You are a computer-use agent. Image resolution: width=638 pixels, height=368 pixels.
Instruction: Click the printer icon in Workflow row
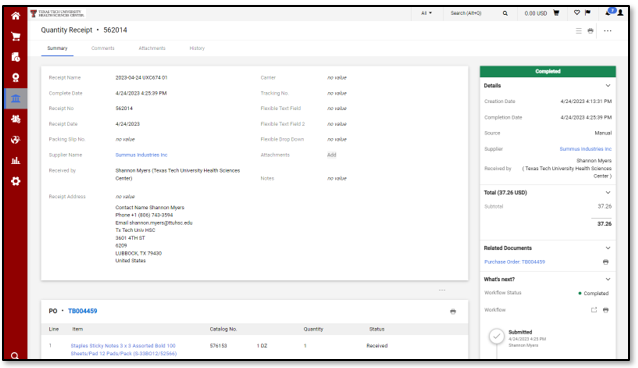(605, 310)
